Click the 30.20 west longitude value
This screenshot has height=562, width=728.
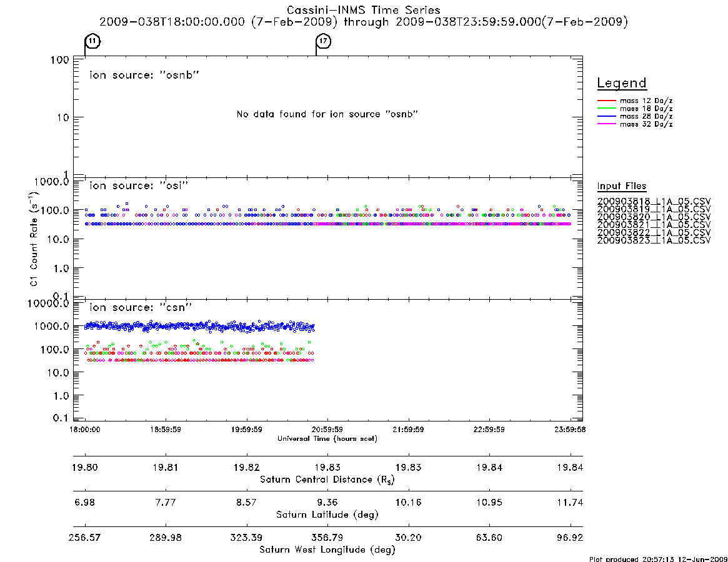tap(408, 538)
